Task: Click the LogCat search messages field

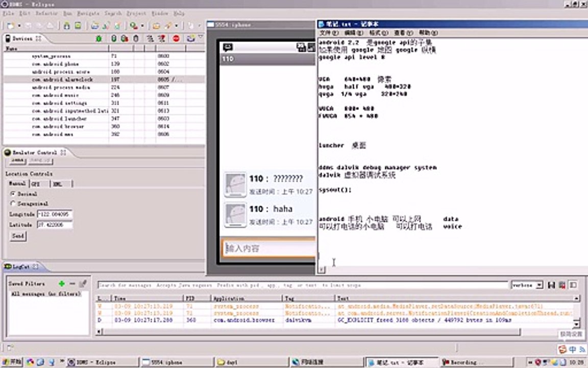Action: pyautogui.click(x=302, y=285)
